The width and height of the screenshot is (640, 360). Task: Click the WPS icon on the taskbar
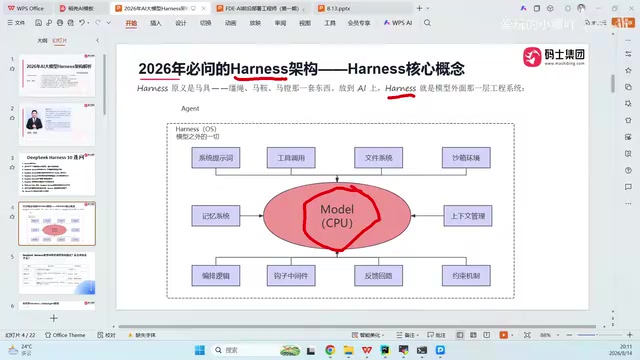click(367, 350)
